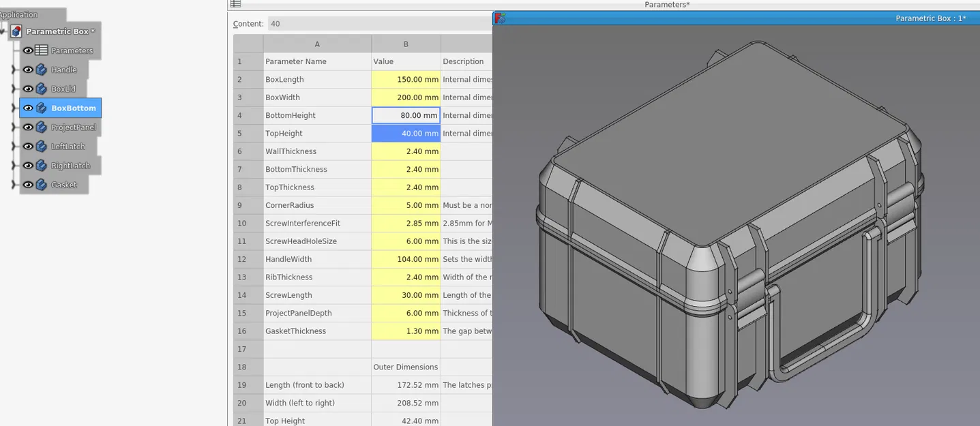
Task: Click the Handle body icon
Action: (41, 69)
